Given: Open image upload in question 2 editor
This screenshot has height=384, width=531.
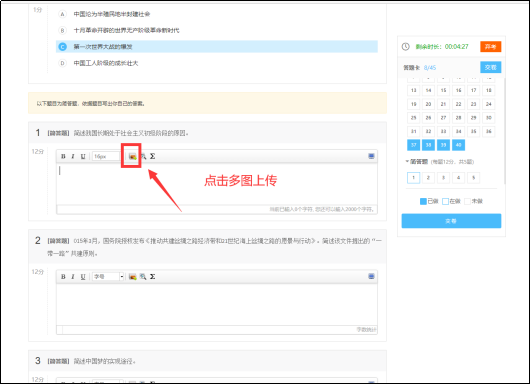Looking at the screenshot, I should click(132, 277).
